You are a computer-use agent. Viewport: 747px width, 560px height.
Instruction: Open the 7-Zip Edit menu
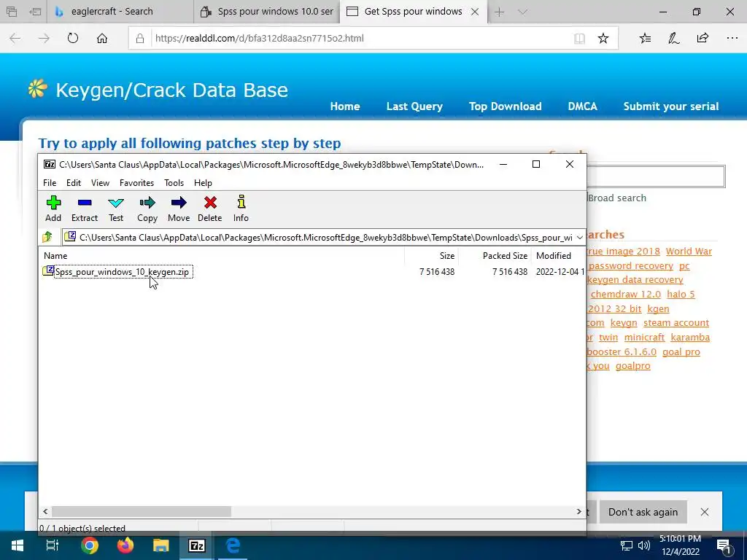[x=74, y=183]
